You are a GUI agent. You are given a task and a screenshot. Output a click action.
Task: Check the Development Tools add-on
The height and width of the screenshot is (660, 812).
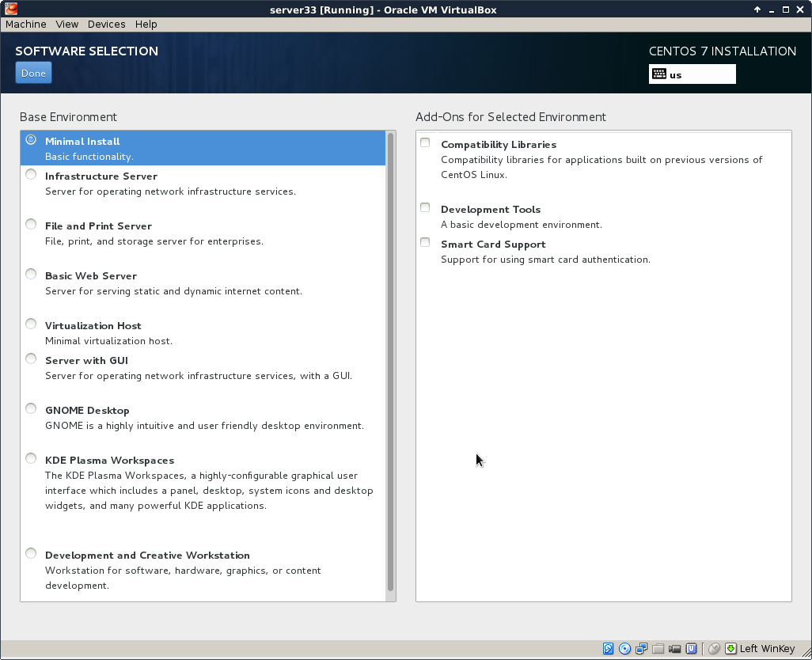click(x=426, y=208)
